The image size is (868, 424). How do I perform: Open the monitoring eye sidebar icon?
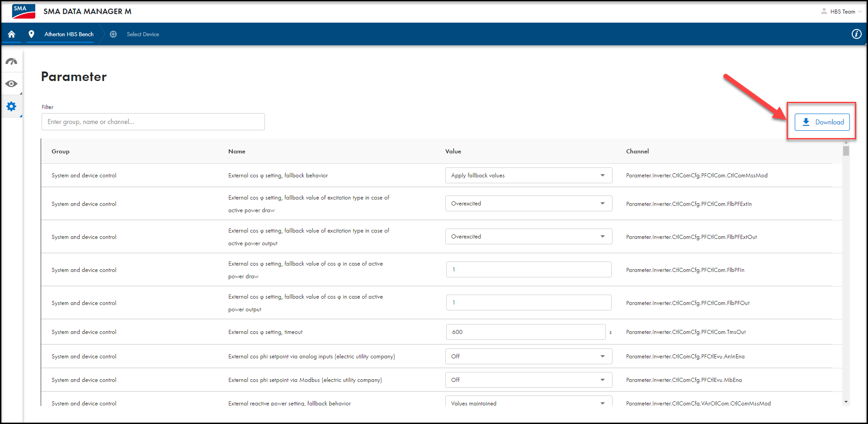pyautogui.click(x=11, y=84)
